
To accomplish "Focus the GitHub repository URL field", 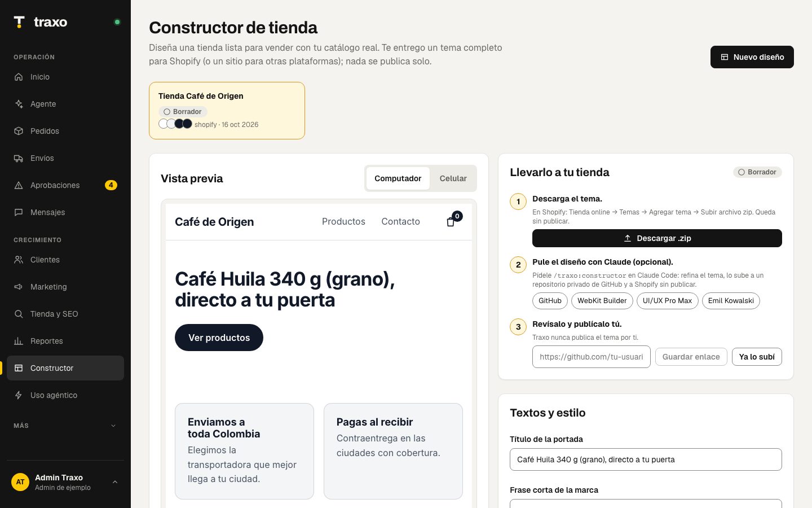I will (x=592, y=357).
